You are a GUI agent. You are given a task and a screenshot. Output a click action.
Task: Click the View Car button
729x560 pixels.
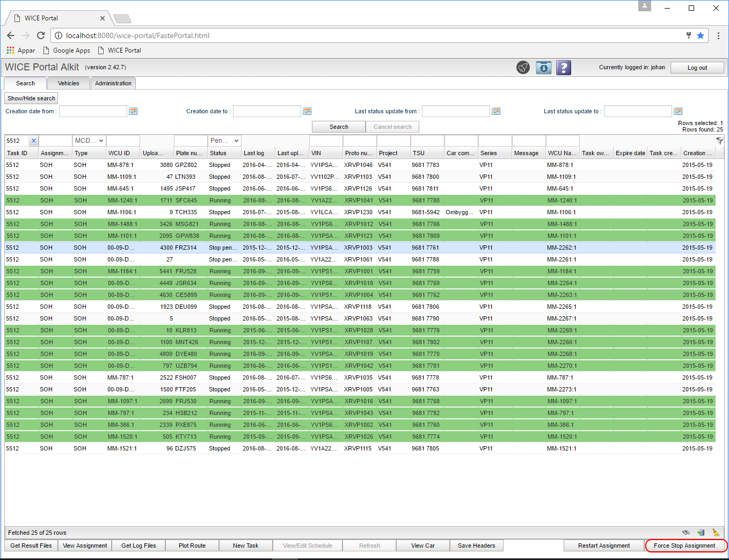[423, 546]
